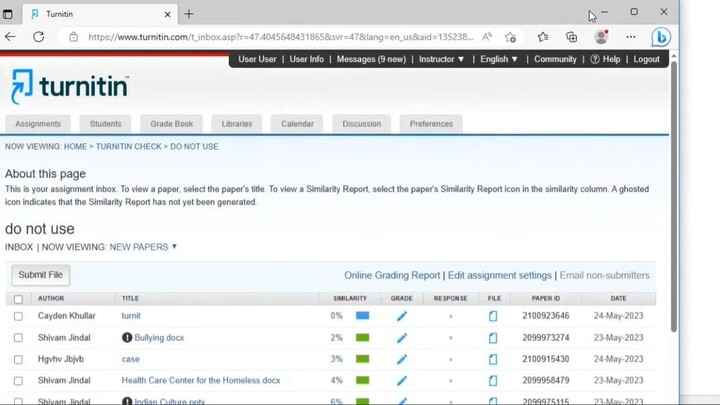This screenshot has width=720, height=405.
Task: Activate the Read aloud icon in the address bar
Action: pos(487,37)
